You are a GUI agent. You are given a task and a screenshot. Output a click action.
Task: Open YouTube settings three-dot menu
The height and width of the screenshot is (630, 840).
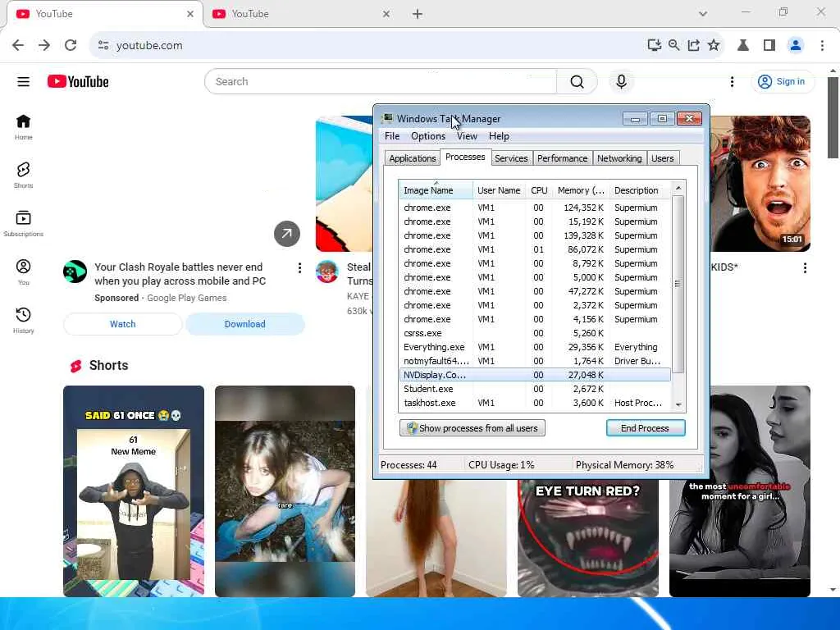(732, 82)
